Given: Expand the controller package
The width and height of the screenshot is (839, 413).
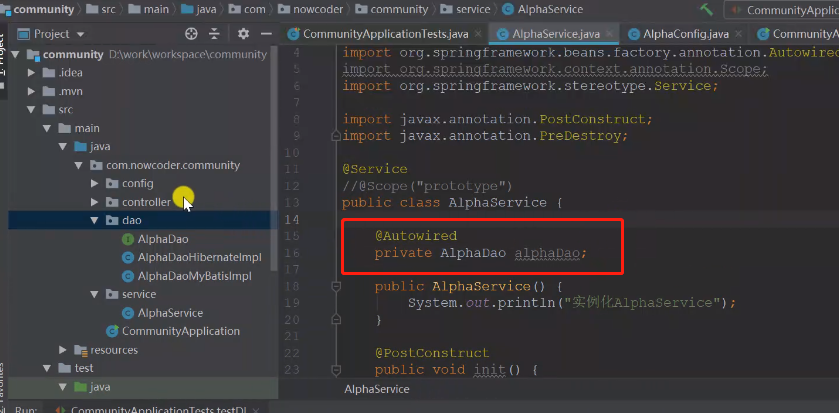Looking at the screenshot, I should point(95,202).
